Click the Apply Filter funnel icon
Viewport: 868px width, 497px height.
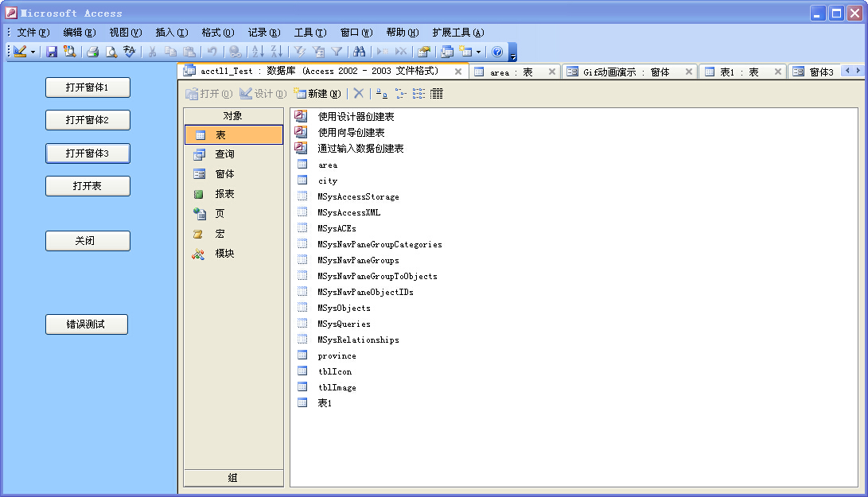[x=337, y=52]
